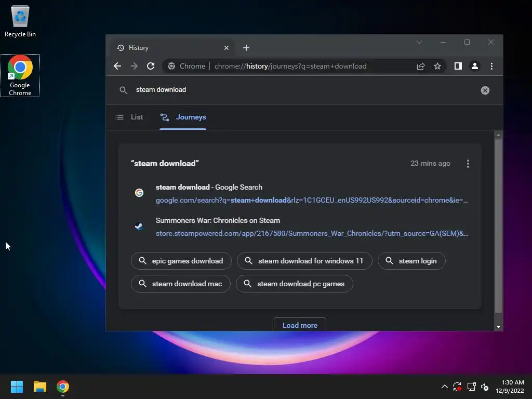Select the Google Chrome desktop shortcut
The image size is (532, 399).
pyautogui.click(x=20, y=75)
